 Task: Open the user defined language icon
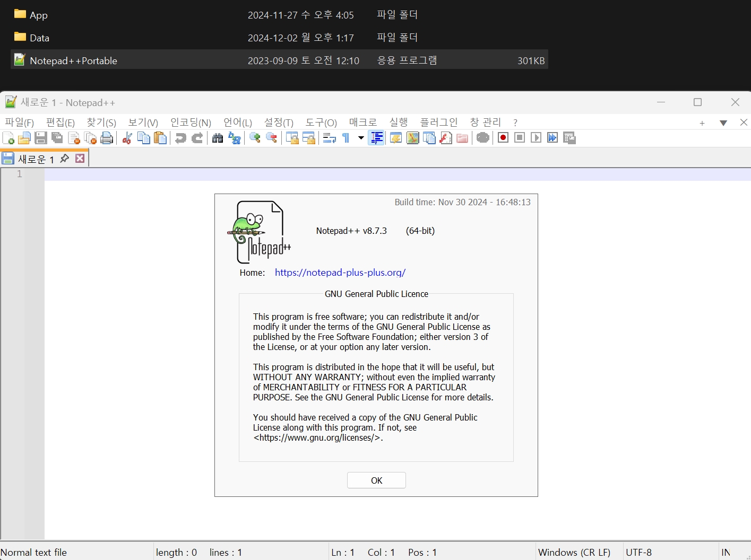(396, 138)
